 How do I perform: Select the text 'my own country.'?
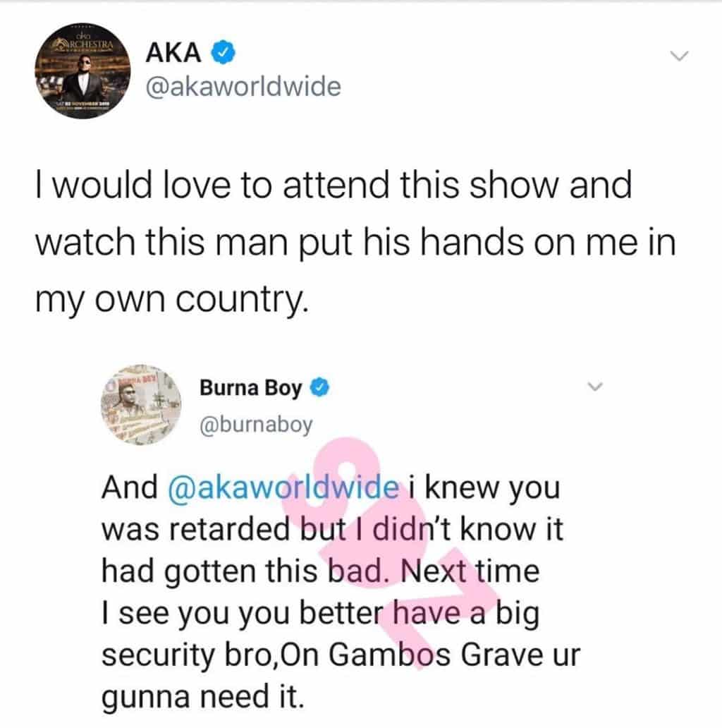[x=172, y=301]
